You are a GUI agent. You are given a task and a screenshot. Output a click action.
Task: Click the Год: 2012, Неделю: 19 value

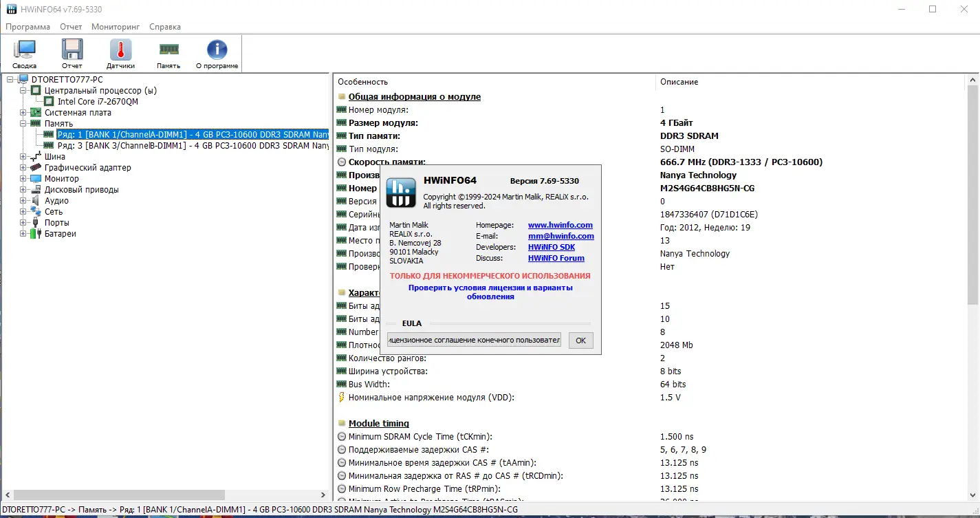pos(705,228)
